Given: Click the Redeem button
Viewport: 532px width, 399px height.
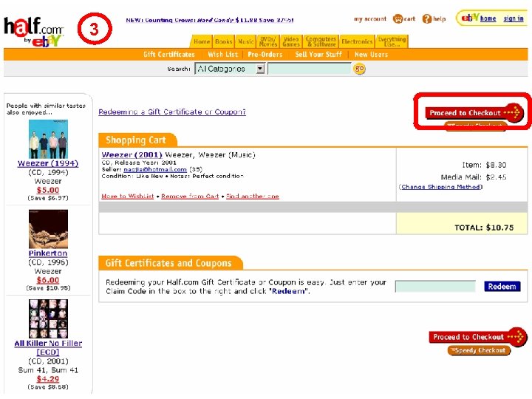Looking at the screenshot, I should pyautogui.click(x=502, y=287).
